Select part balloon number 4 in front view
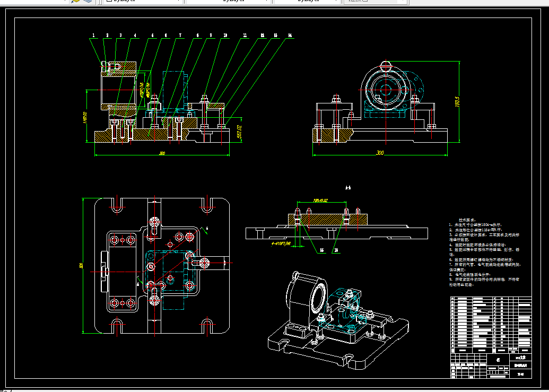Viewport: 549px width, 392px height. click(135, 36)
